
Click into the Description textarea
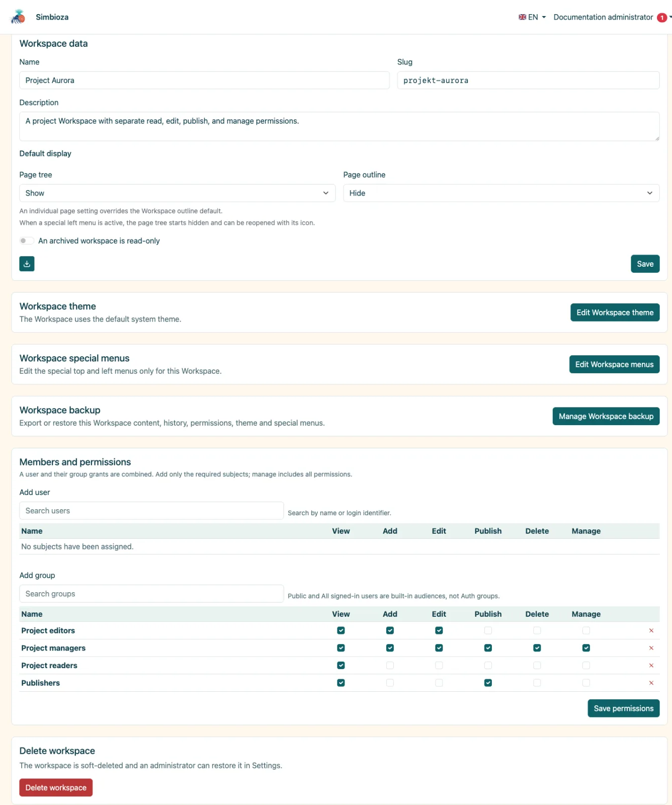click(x=339, y=126)
